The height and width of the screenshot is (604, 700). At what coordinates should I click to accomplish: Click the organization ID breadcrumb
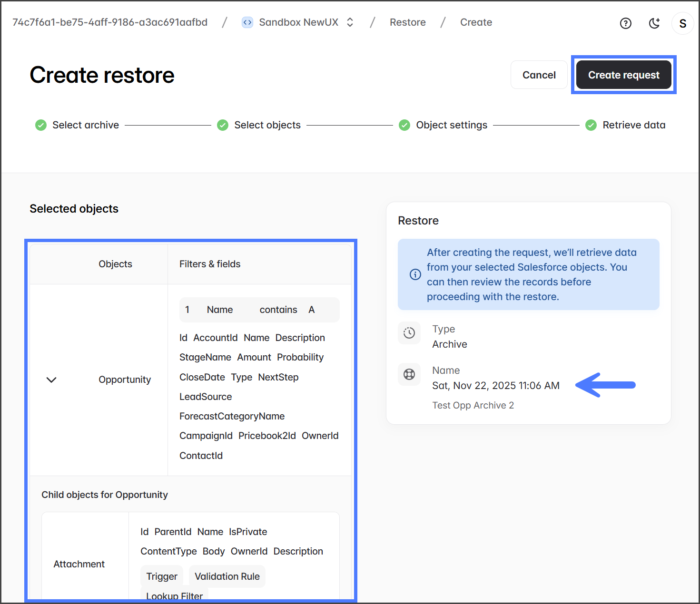pos(110,22)
